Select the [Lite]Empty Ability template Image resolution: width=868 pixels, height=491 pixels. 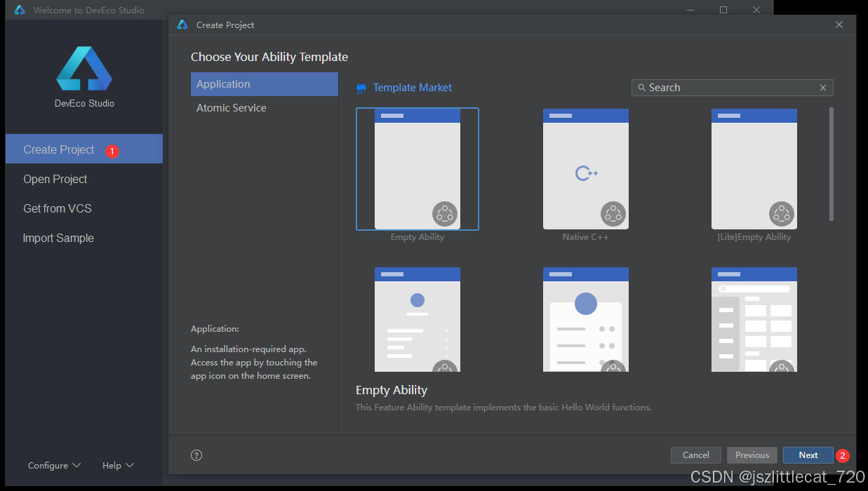(754, 169)
